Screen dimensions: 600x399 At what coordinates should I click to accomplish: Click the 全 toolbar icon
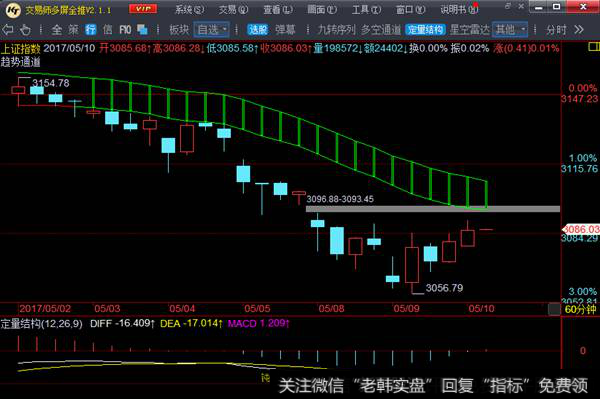pos(57,29)
